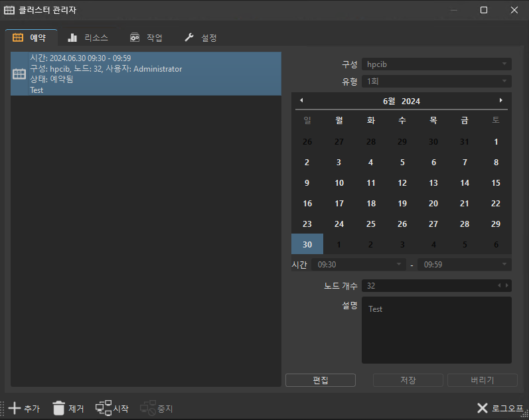Select June 7 in the calendar
Screen dimensions: 529x420
pos(465,163)
